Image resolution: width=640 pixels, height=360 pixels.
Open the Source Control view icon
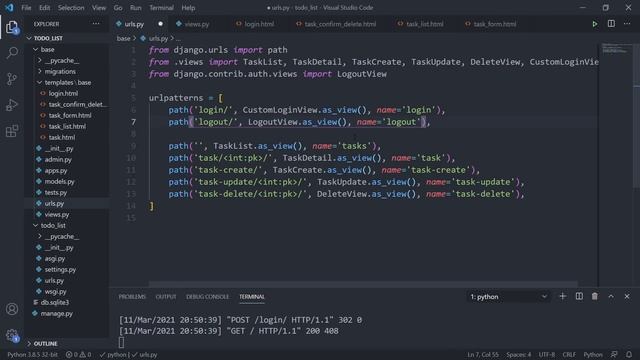click(12, 79)
